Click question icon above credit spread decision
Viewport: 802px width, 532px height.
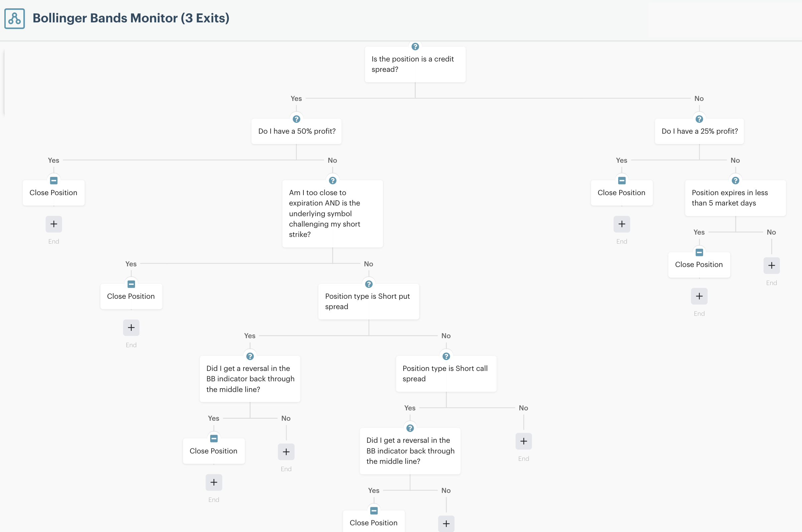tap(415, 46)
